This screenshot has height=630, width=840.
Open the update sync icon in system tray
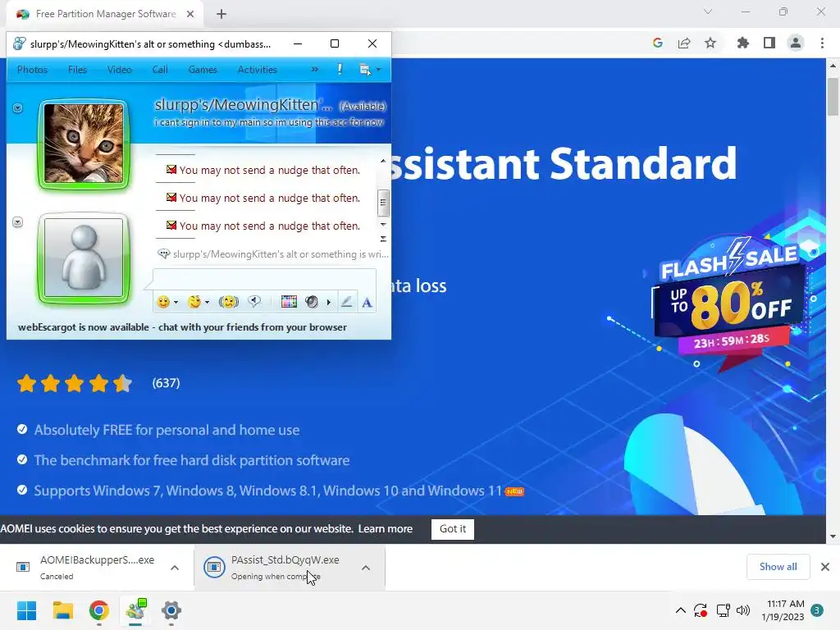[701, 610]
